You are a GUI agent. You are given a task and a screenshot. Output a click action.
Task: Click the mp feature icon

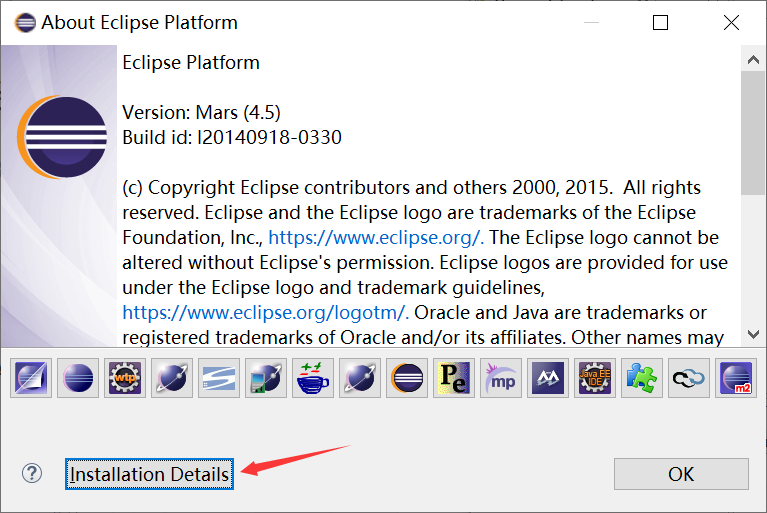[500, 378]
